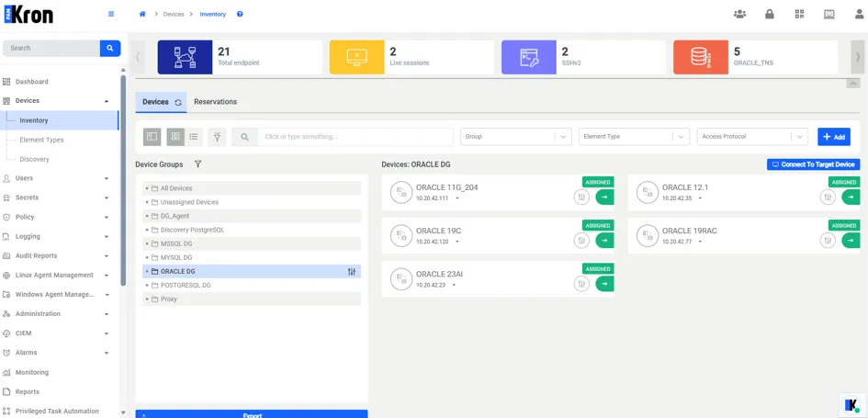
Task: Open the Access Protocol dropdown
Action: [752, 137]
